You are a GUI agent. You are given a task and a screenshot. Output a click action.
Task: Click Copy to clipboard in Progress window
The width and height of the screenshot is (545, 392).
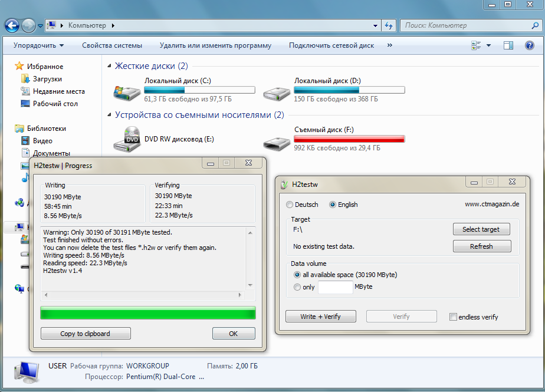click(86, 334)
